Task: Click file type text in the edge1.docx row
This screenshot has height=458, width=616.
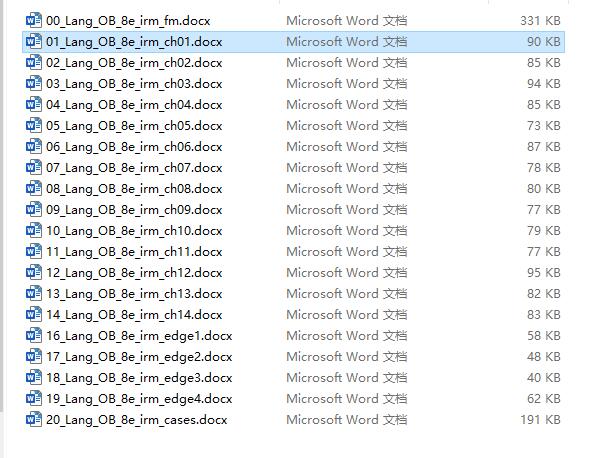Action: tap(346, 335)
